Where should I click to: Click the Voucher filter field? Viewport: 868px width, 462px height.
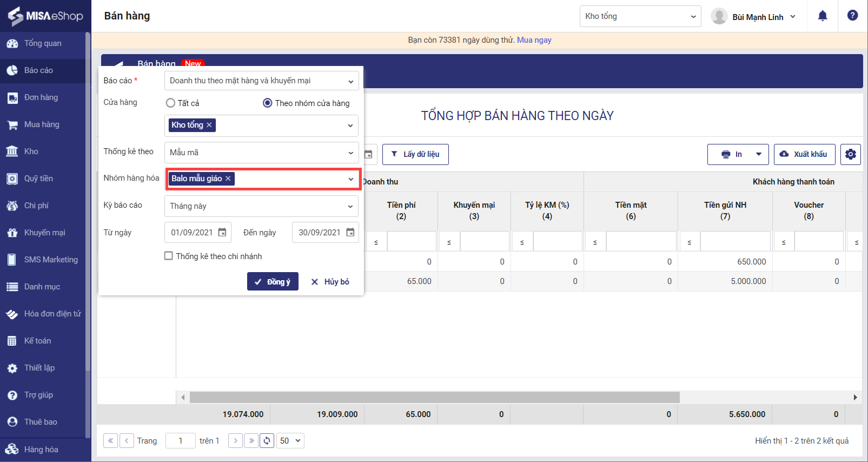pyautogui.click(x=819, y=241)
